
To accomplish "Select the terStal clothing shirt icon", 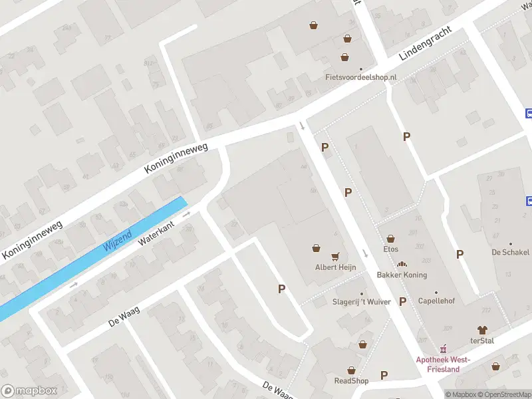I will click(x=482, y=329).
